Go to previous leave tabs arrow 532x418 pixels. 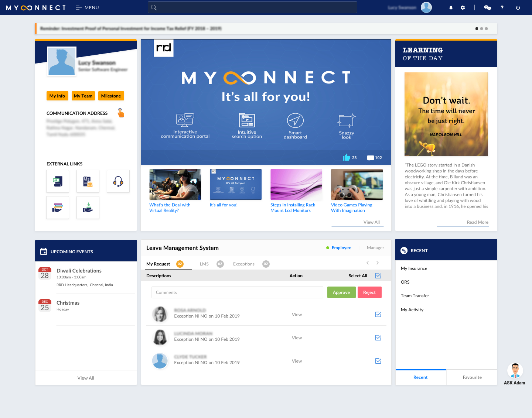tap(368, 263)
